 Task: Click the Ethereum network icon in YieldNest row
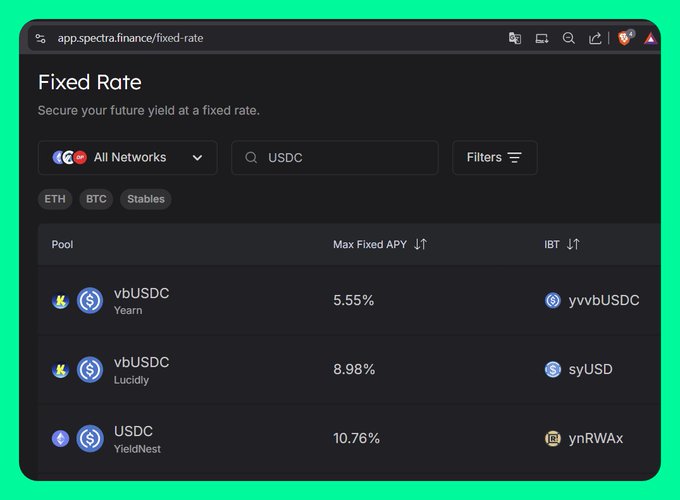[61, 438]
